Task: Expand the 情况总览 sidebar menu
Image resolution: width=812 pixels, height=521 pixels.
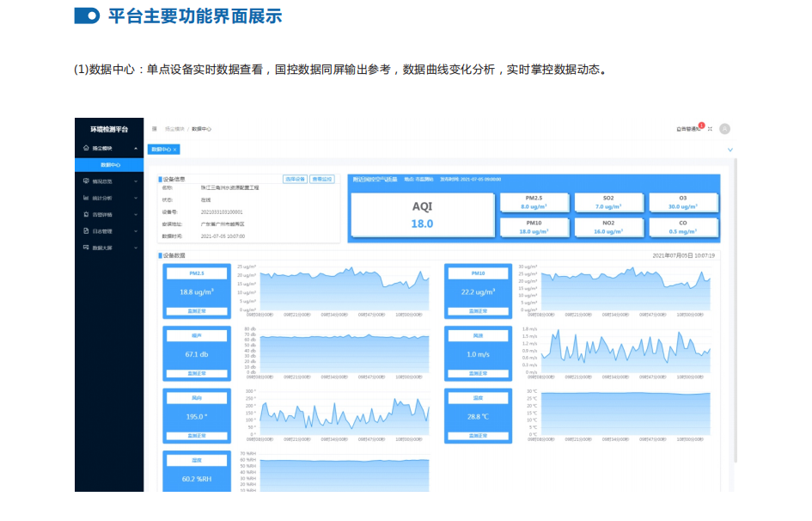Action: click(x=136, y=181)
